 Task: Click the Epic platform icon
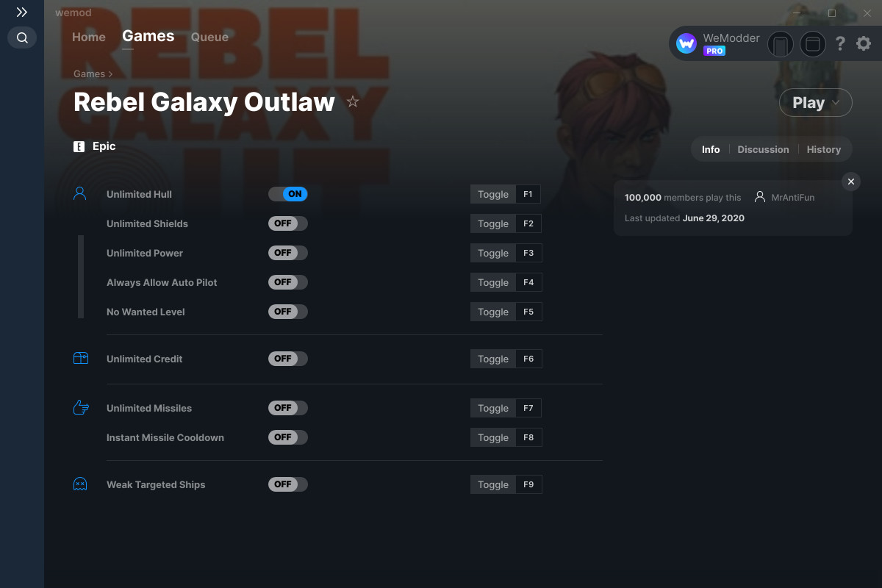point(79,146)
